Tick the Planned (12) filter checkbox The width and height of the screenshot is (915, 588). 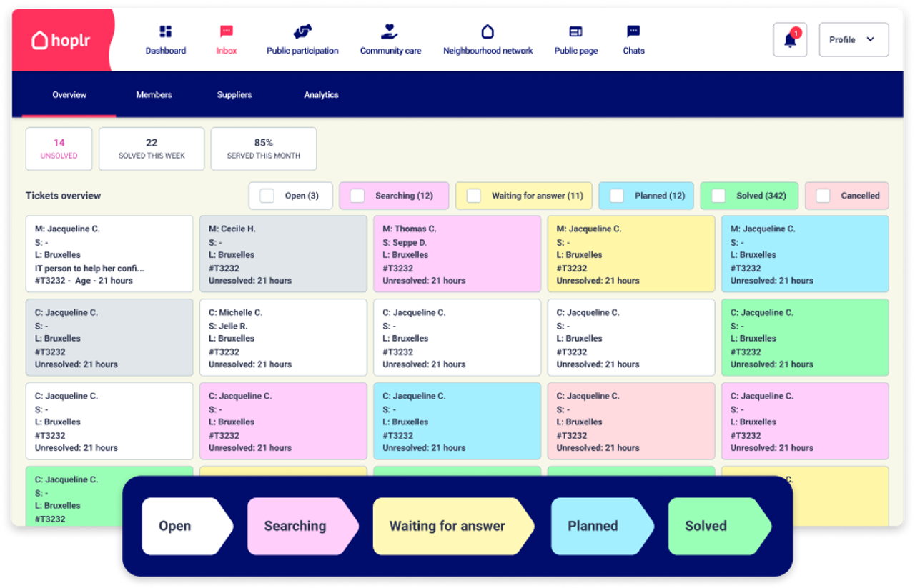616,196
